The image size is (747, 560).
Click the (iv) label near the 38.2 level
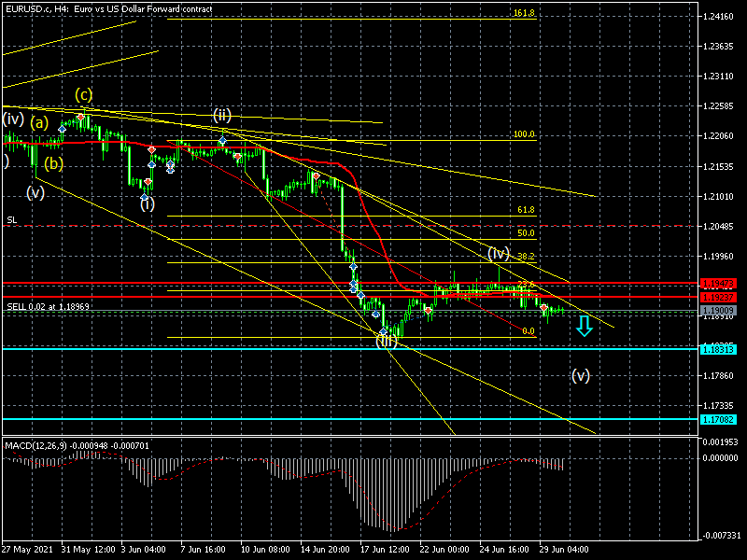498,253
